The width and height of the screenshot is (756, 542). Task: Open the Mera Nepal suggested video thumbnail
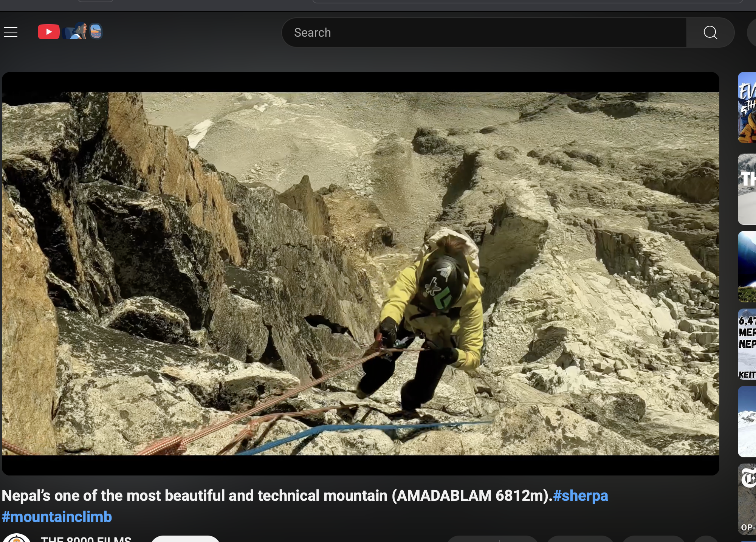(x=747, y=344)
